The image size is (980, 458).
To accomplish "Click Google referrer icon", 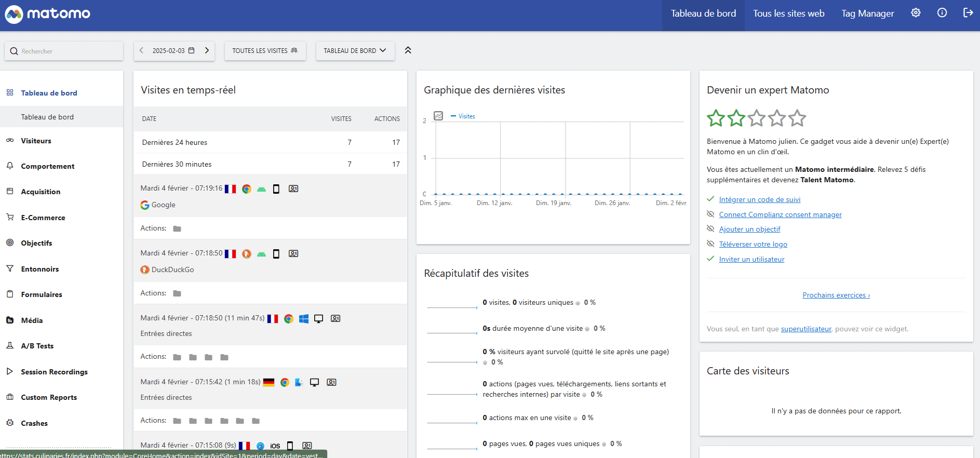I will click(145, 205).
